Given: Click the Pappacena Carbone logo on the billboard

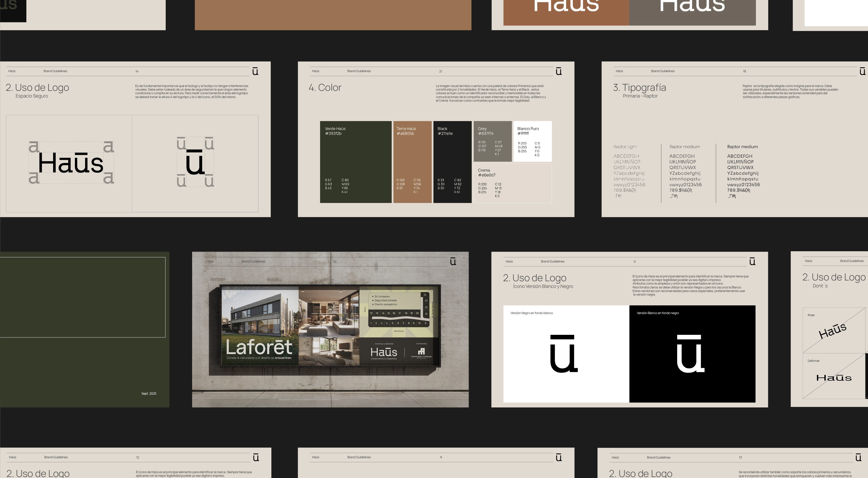Looking at the screenshot, I should 421,354.
